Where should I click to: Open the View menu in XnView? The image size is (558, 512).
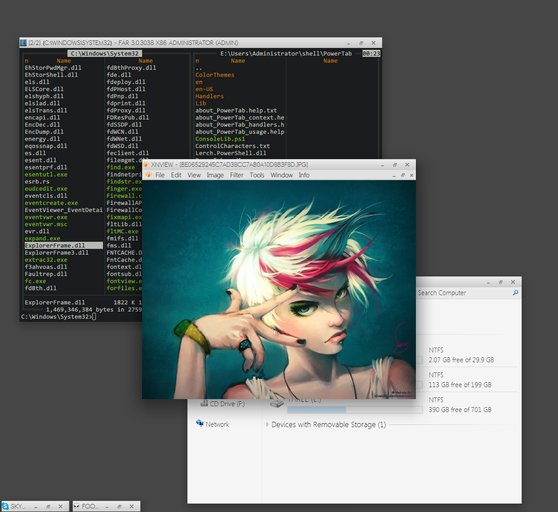click(194, 175)
